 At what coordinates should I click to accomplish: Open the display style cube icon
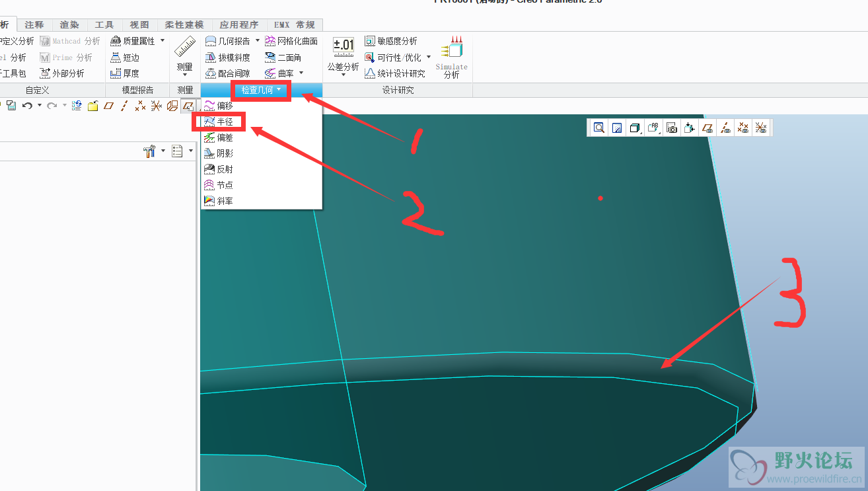635,128
